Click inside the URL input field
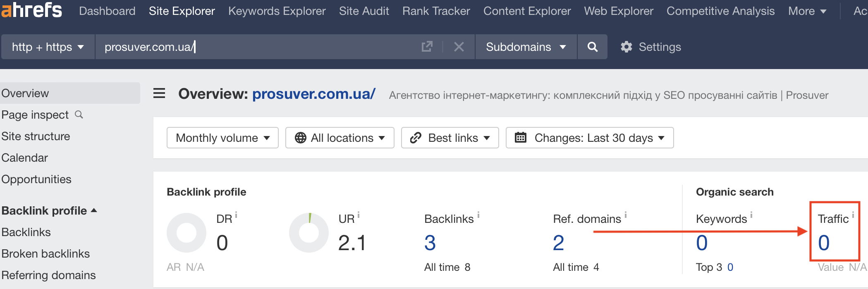This screenshot has width=868, height=289. pos(256,47)
